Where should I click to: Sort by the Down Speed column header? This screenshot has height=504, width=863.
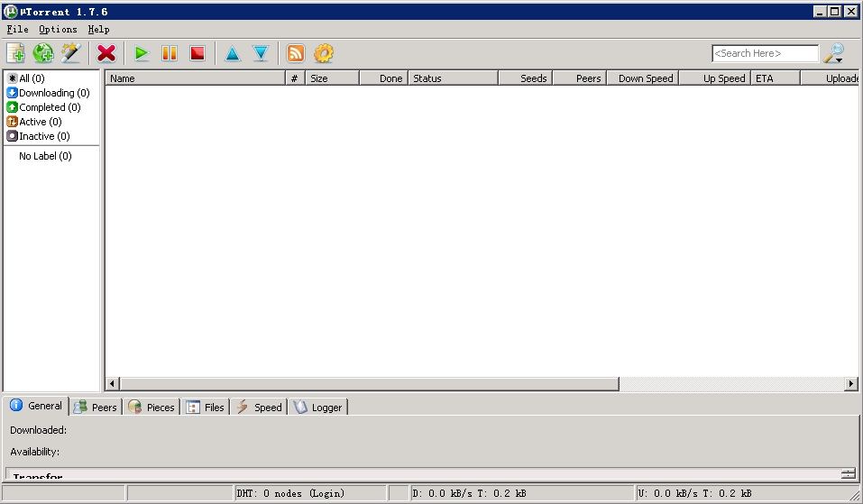pos(643,78)
